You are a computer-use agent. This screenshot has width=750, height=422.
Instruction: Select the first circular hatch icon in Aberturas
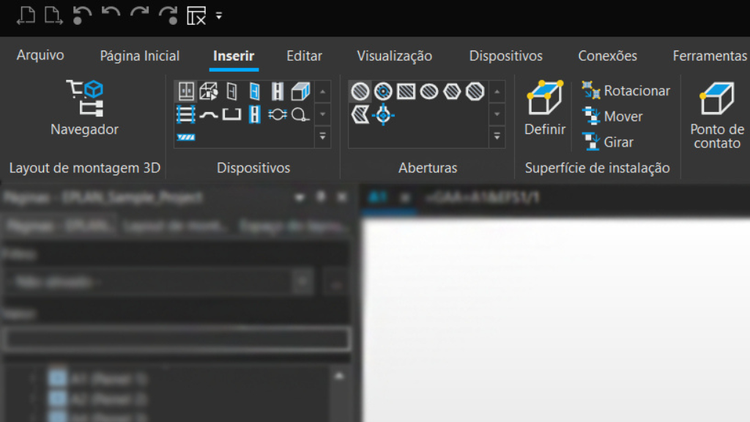coord(360,92)
